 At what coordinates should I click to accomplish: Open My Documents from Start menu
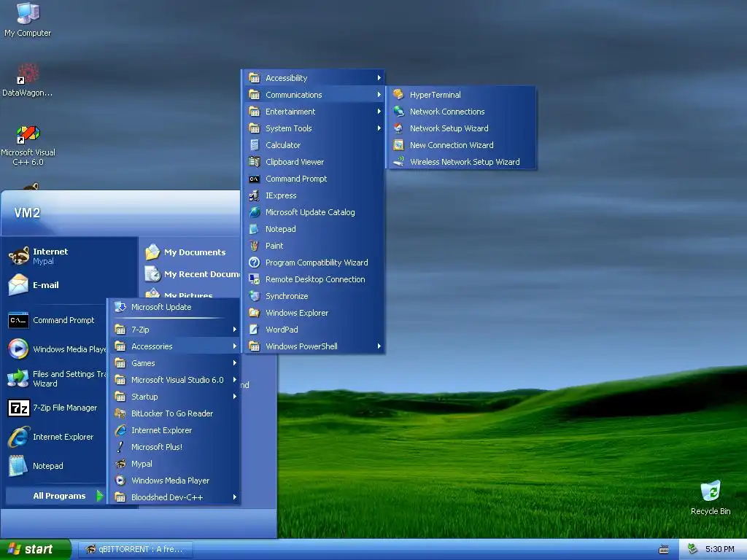coord(190,252)
